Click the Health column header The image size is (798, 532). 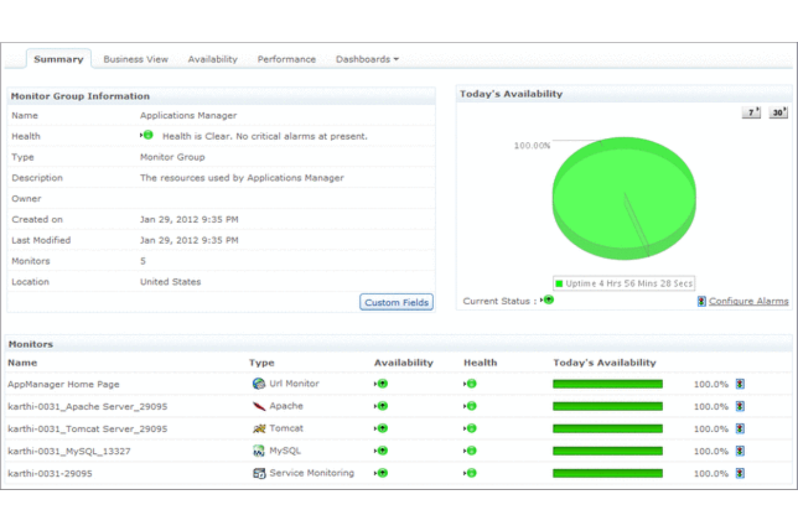pyautogui.click(x=480, y=363)
